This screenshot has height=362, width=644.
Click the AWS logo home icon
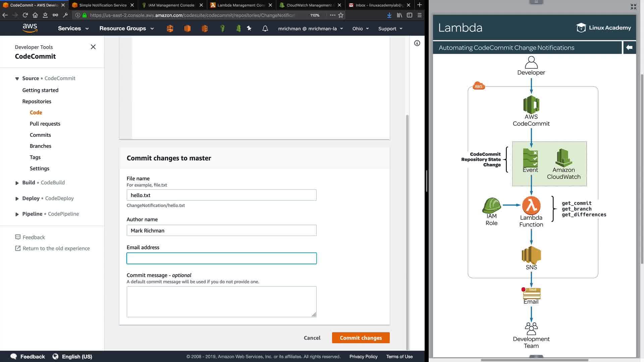tap(30, 28)
